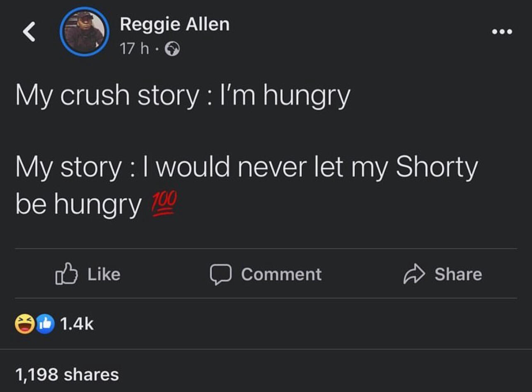
Task: Click the thumbs-up Like icon
Action: point(66,274)
